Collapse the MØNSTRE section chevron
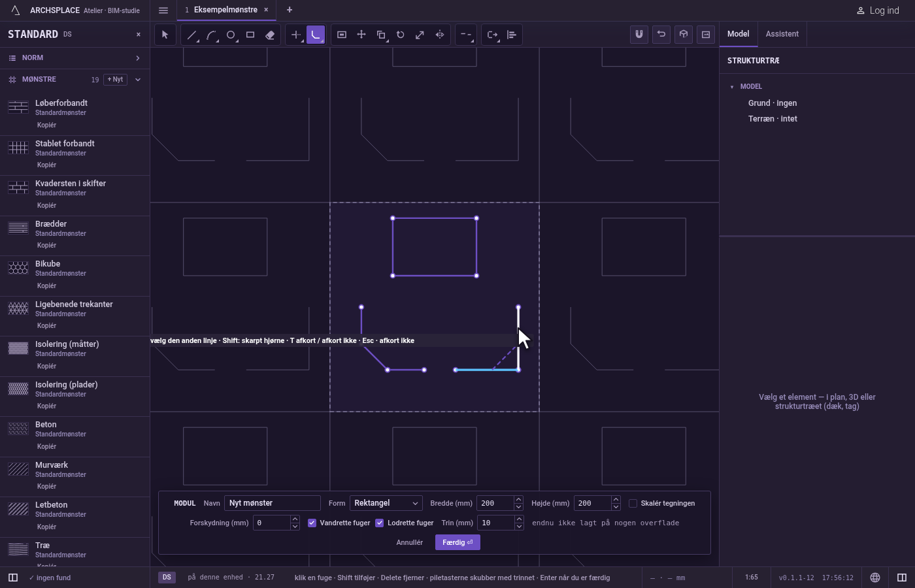 click(138, 80)
